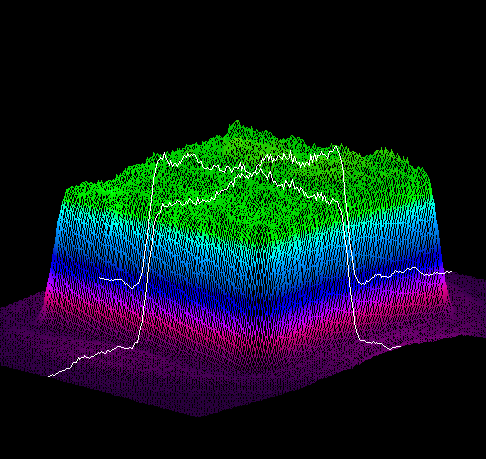Select the left shoulder of the lower white profile
The width and height of the screenshot is (487, 462).
tap(162, 206)
